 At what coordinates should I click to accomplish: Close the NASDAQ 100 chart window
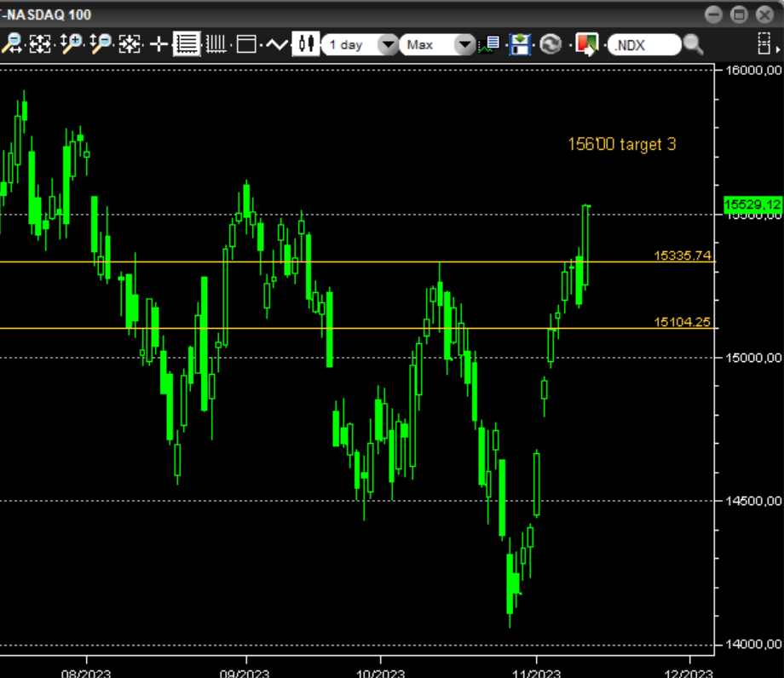click(x=764, y=14)
